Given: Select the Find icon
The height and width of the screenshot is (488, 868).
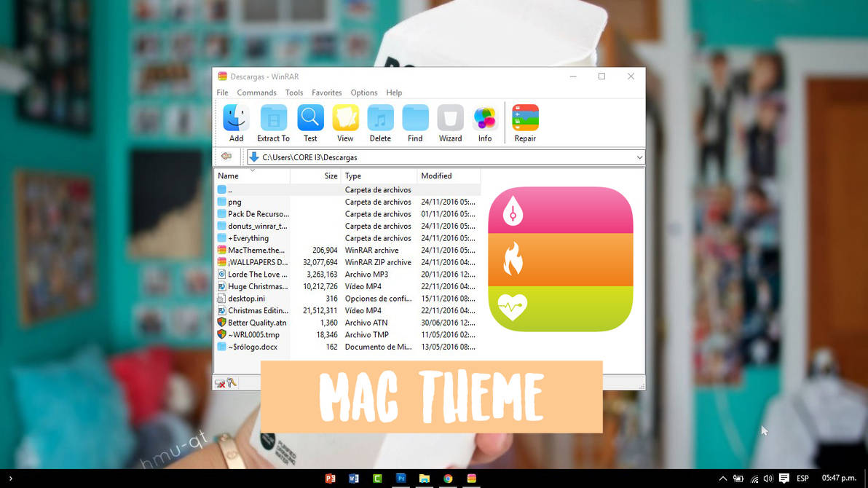Looking at the screenshot, I should [415, 121].
